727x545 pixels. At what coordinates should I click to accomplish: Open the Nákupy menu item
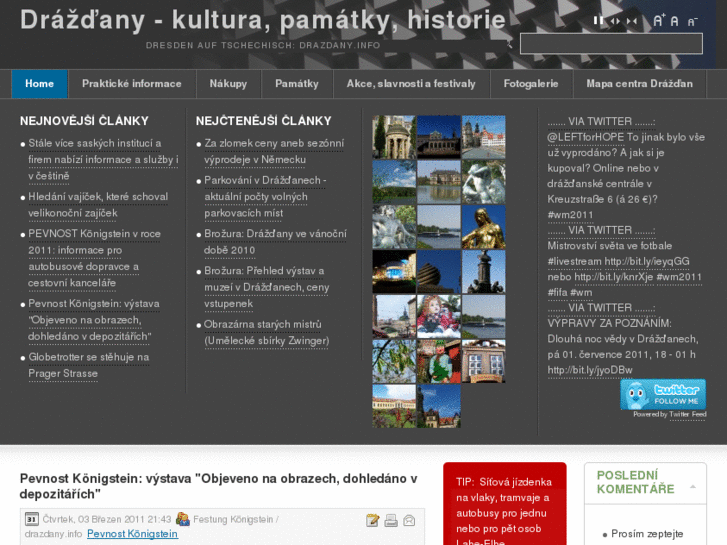pos(228,84)
